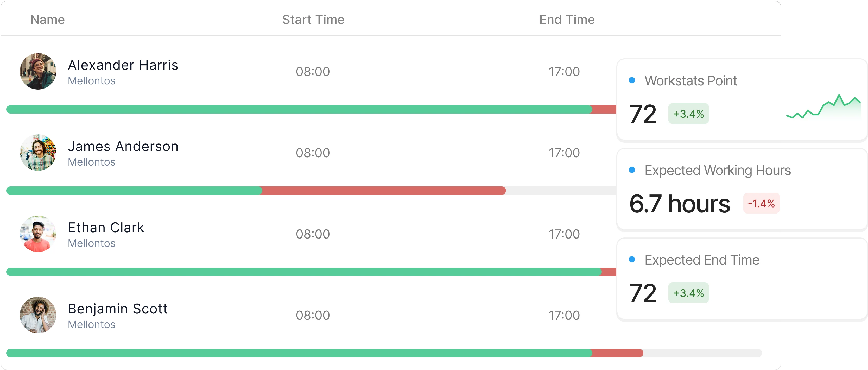The height and width of the screenshot is (370, 868).
Task: Click the blue dot beside Workstats Point
Action: 632,80
